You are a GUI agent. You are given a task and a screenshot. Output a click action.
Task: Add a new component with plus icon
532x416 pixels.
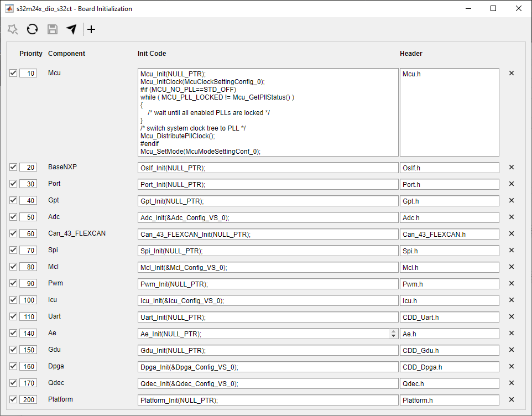91,29
